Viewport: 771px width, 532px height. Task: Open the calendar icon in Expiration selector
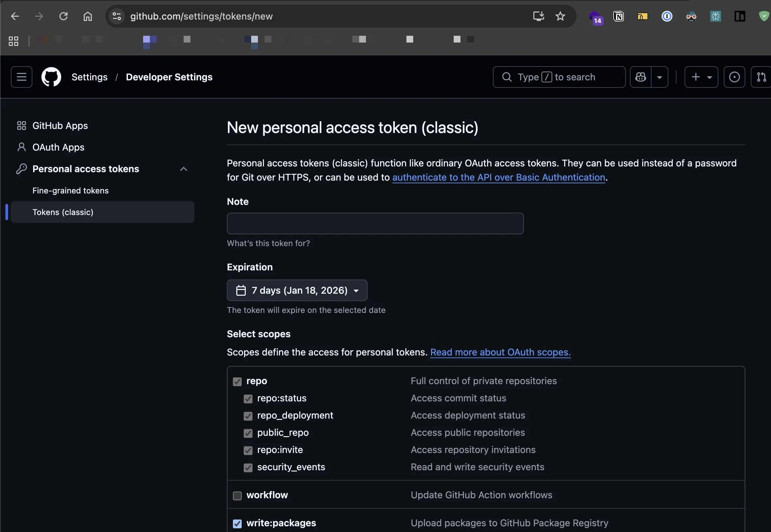point(241,290)
